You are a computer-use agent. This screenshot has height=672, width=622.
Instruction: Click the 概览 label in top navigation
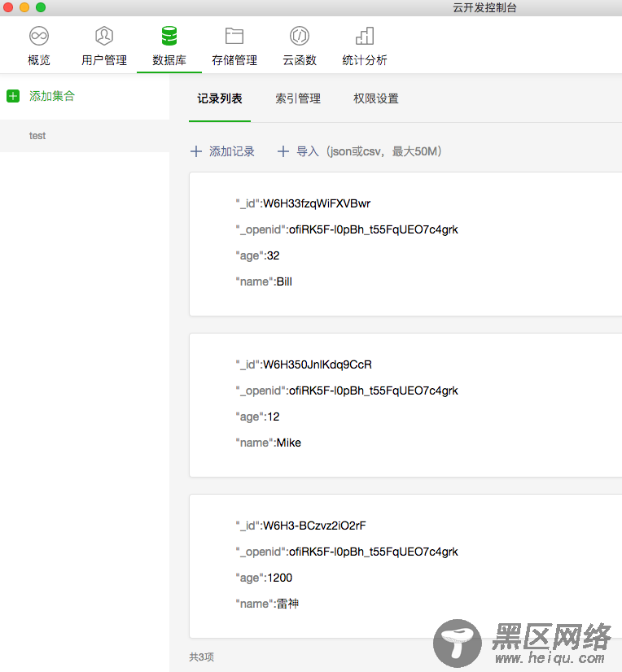(39, 60)
